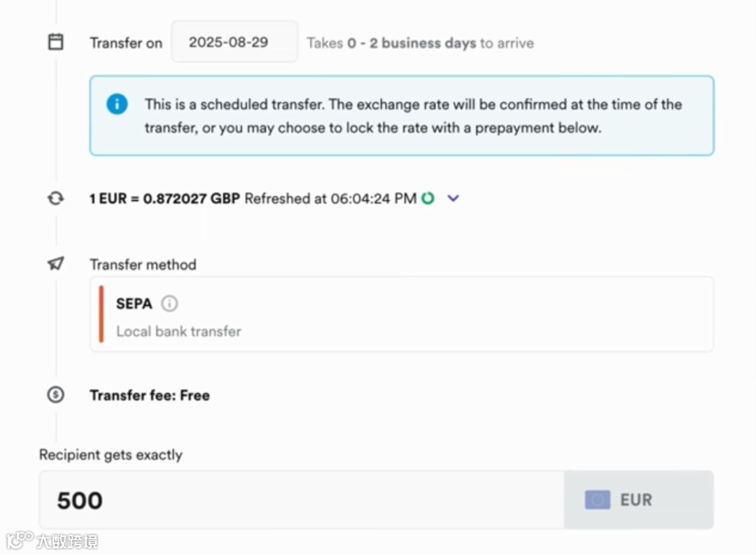Click the paper plane Transfer method icon
The width and height of the screenshot is (756, 555).
click(x=55, y=264)
